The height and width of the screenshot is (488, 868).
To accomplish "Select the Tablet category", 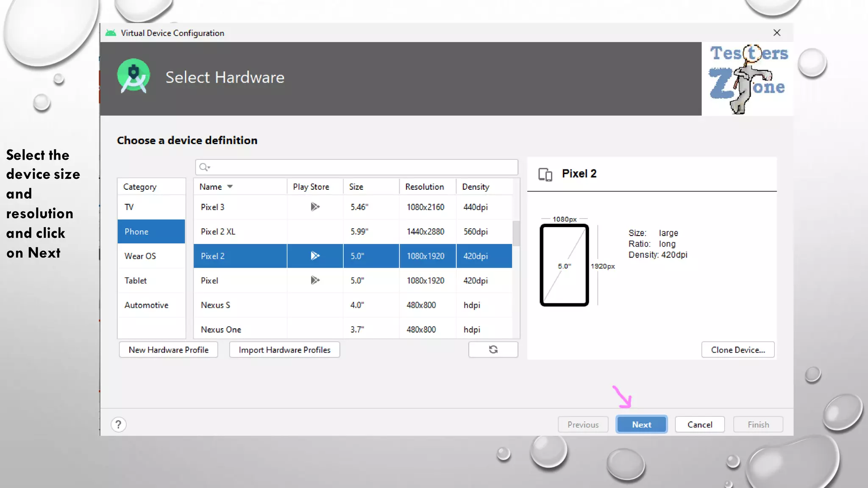I will [151, 280].
